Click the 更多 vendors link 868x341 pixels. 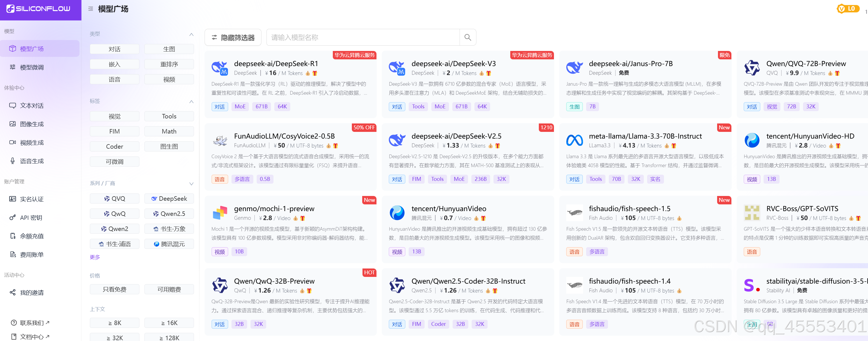pos(95,257)
